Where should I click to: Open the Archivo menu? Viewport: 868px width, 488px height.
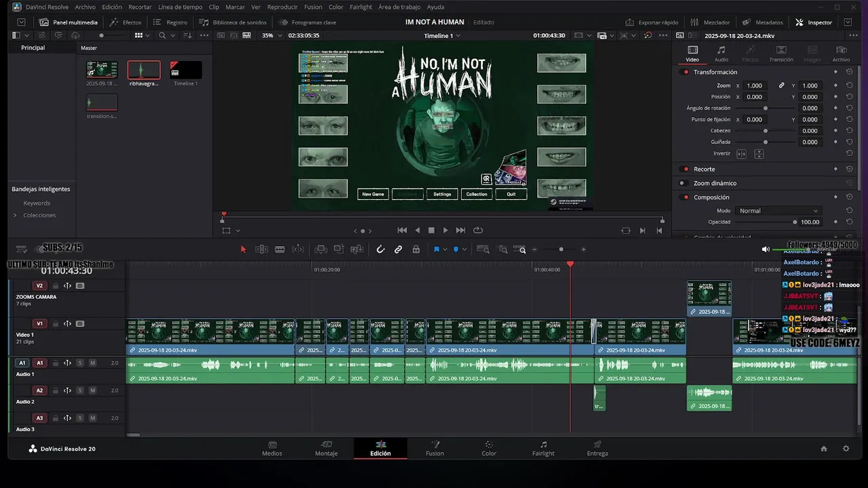(x=85, y=7)
